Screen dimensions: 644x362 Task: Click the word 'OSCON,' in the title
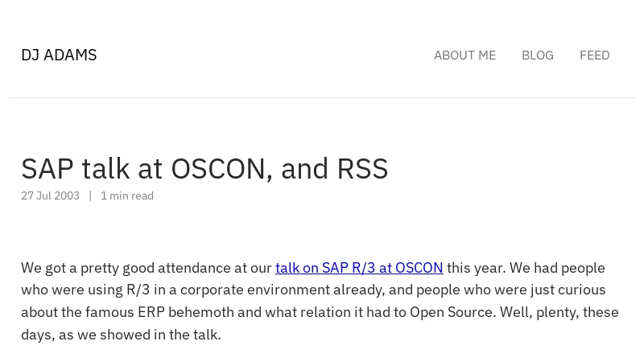(222, 169)
